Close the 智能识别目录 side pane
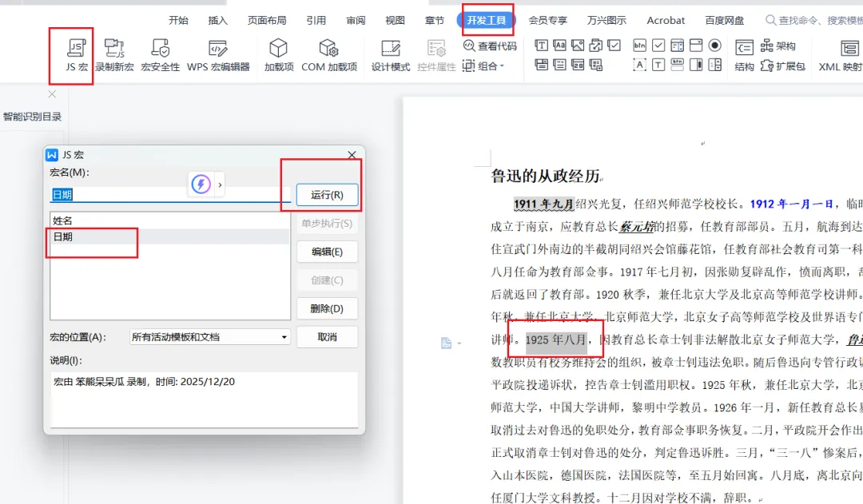The image size is (863, 504). coord(52,94)
